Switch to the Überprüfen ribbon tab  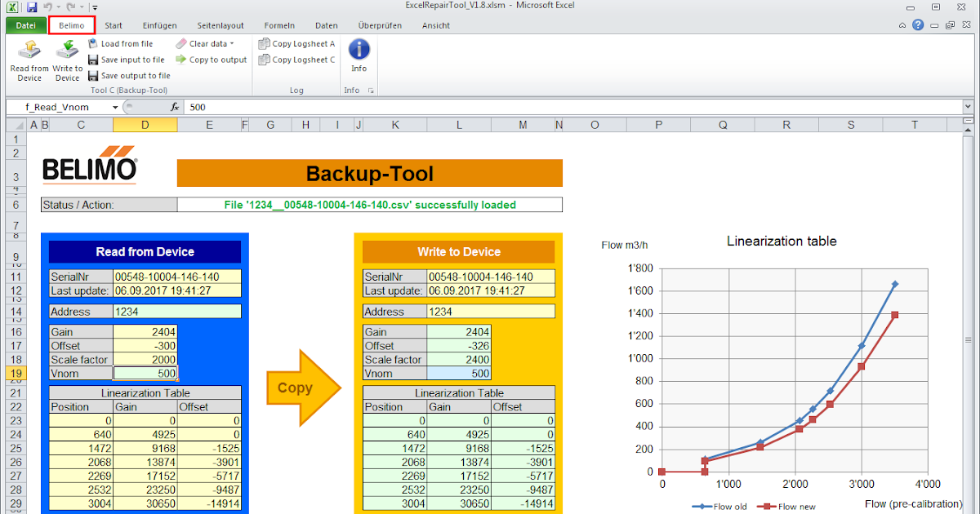point(380,25)
